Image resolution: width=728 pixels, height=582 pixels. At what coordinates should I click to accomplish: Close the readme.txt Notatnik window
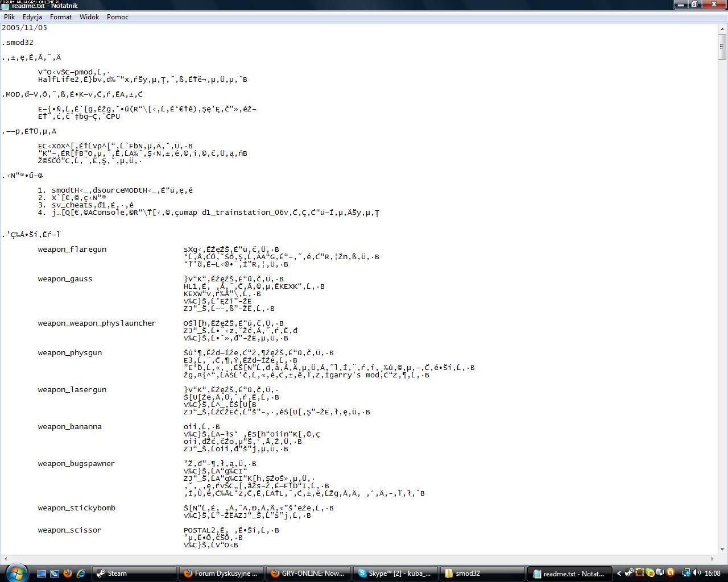point(714,5)
